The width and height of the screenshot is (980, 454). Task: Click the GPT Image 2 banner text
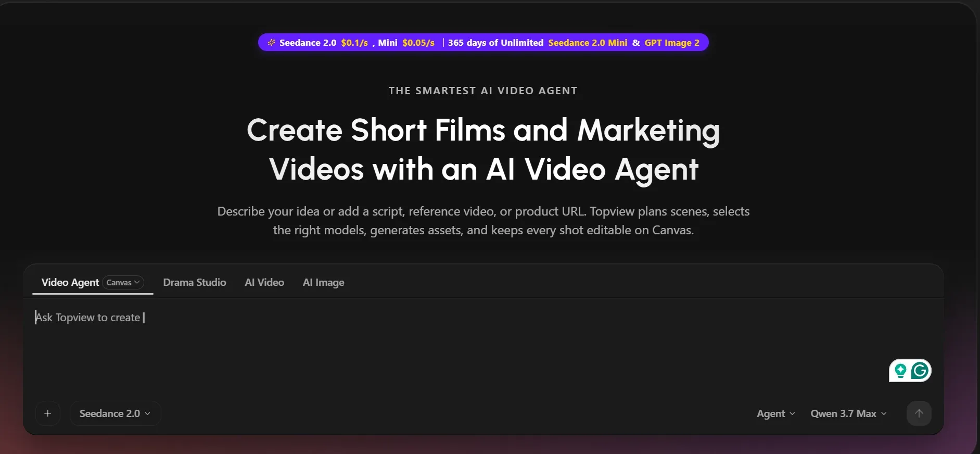(x=672, y=43)
